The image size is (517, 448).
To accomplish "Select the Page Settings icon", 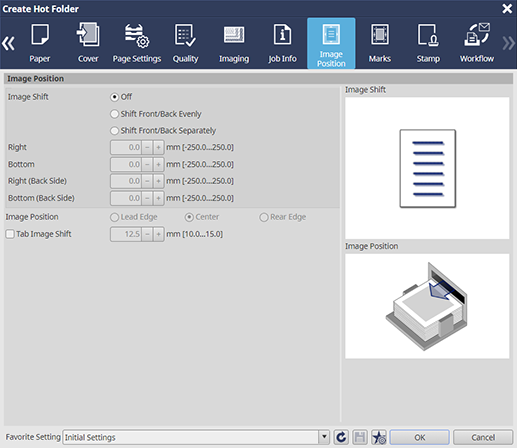I will [x=137, y=43].
